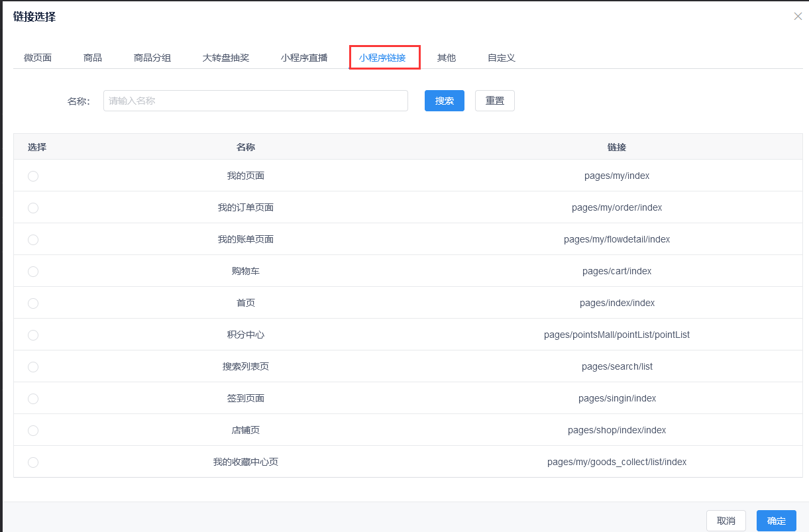Open the 大转盘抽奖 tab
Viewport: 809px width, 532px height.
tap(226, 58)
